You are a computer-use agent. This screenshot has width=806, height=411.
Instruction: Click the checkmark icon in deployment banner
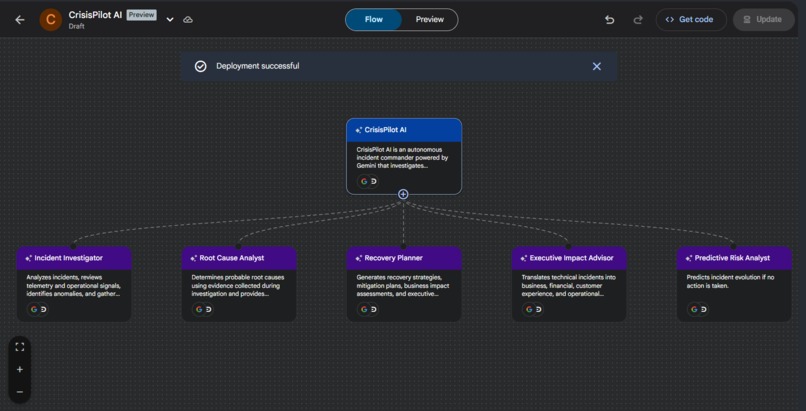200,66
